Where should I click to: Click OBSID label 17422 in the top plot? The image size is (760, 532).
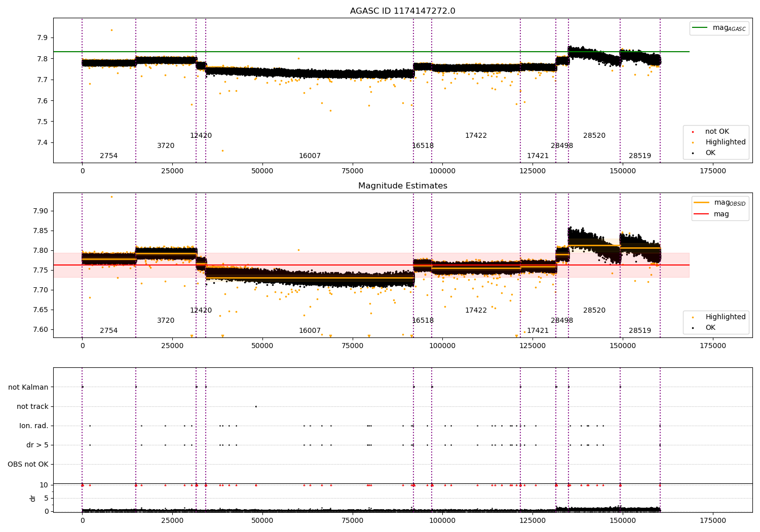(476, 136)
